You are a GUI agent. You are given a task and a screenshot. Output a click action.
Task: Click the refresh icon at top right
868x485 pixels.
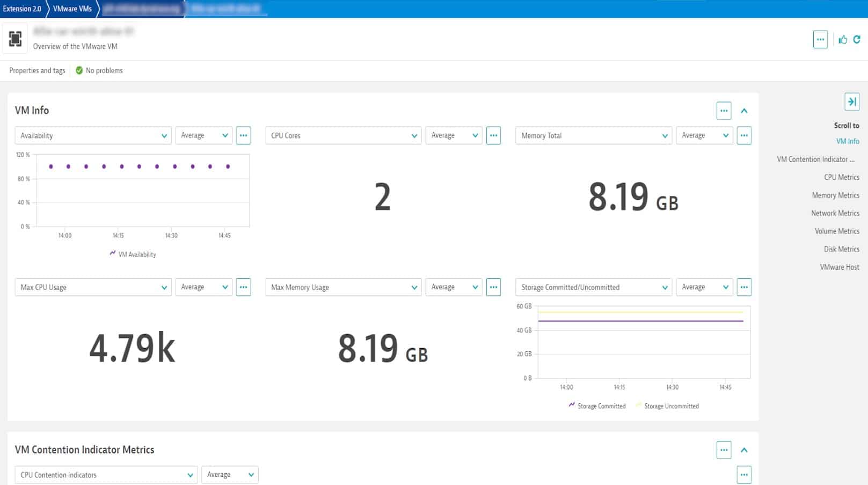click(x=858, y=39)
